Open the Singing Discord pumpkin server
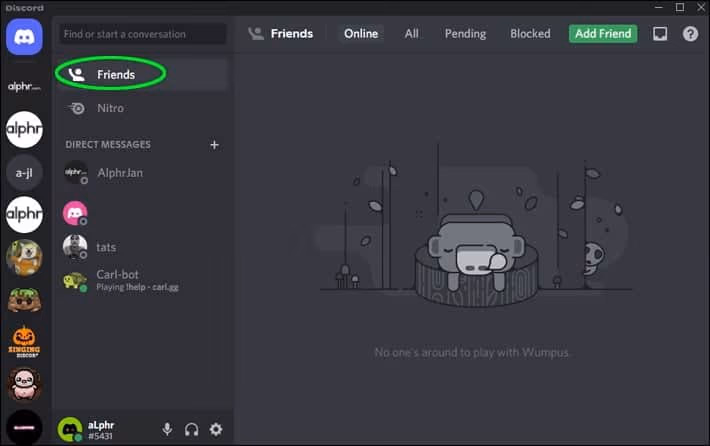 (x=24, y=342)
